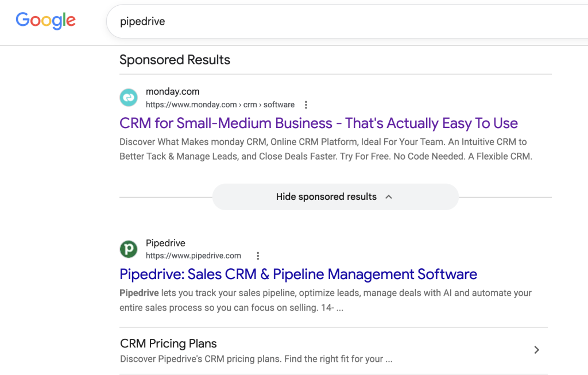Click the https://www.pipedrive.com URL text
The height and width of the screenshot is (375, 588).
(193, 256)
